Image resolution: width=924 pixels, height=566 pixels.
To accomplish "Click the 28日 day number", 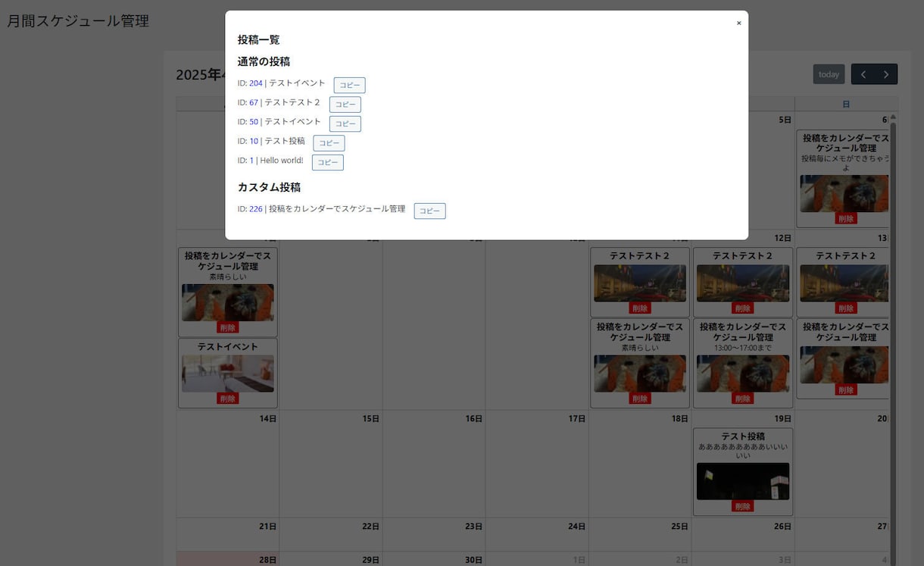I will tap(267, 560).
